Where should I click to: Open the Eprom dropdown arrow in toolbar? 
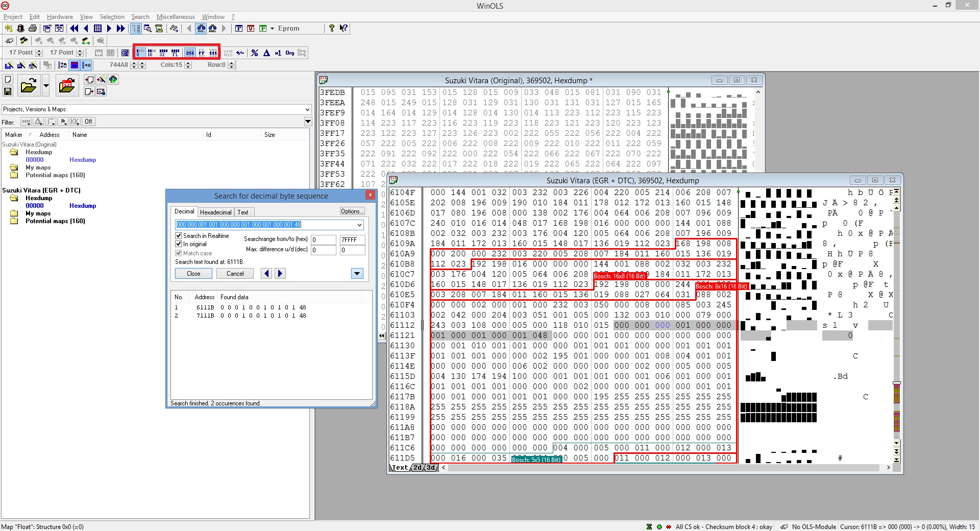272,29
